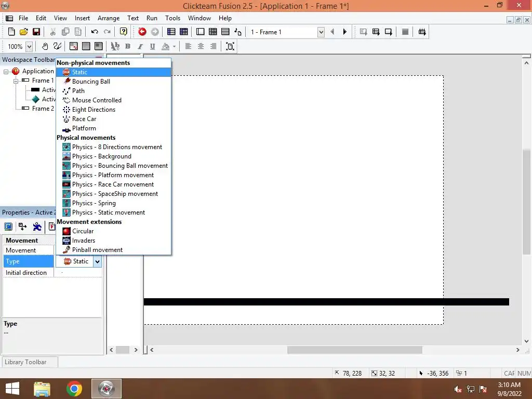Click the Type property row
Image resolution: width=532 pixels, height=399 pixels.
tap(28, 262)
